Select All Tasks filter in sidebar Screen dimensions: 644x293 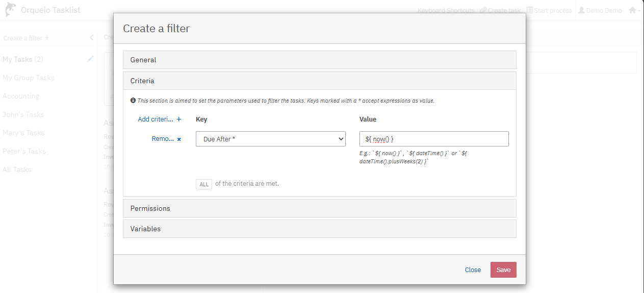click(x=17, y=169)
